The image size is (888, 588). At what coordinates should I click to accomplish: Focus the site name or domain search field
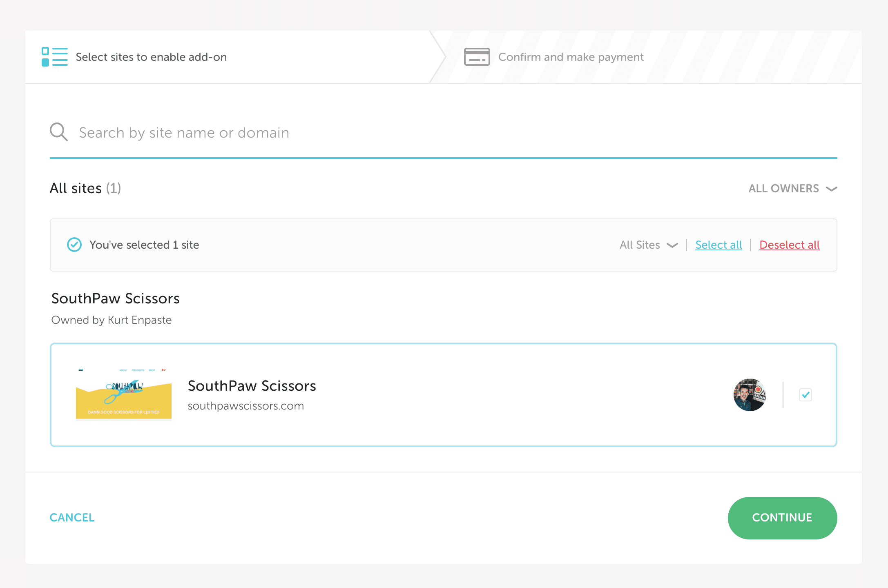click(449, 133)
